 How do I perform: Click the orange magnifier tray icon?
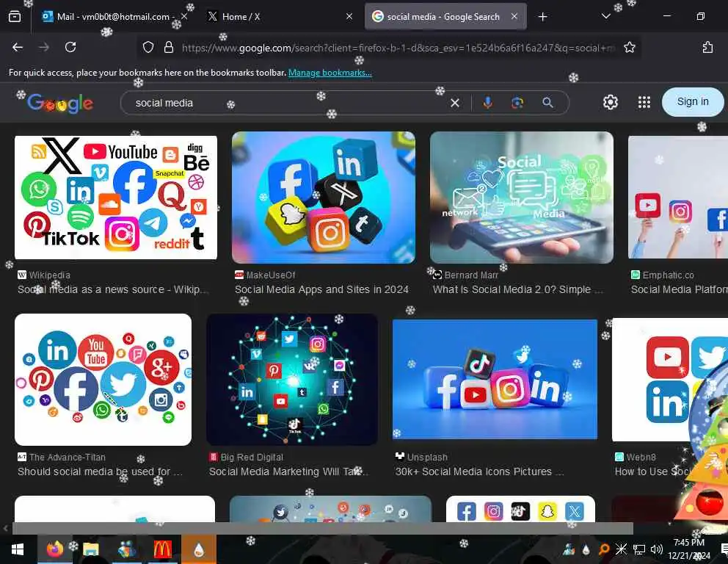[x=603, y=550]
